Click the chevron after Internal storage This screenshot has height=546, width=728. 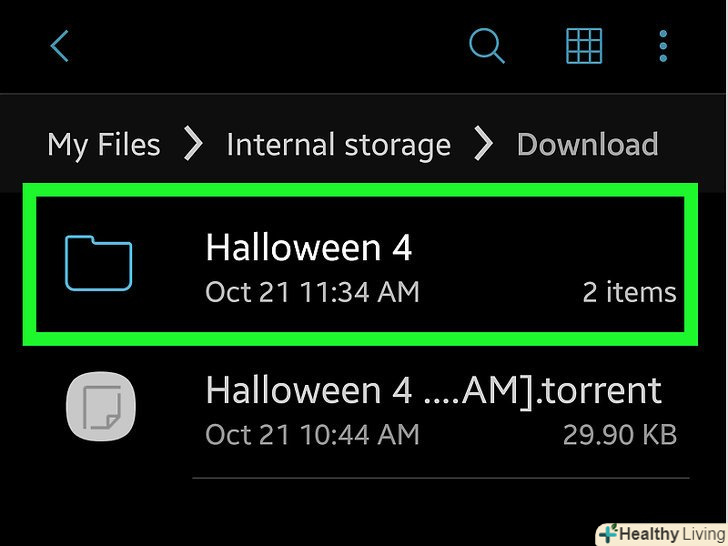(x=483, y=143)
